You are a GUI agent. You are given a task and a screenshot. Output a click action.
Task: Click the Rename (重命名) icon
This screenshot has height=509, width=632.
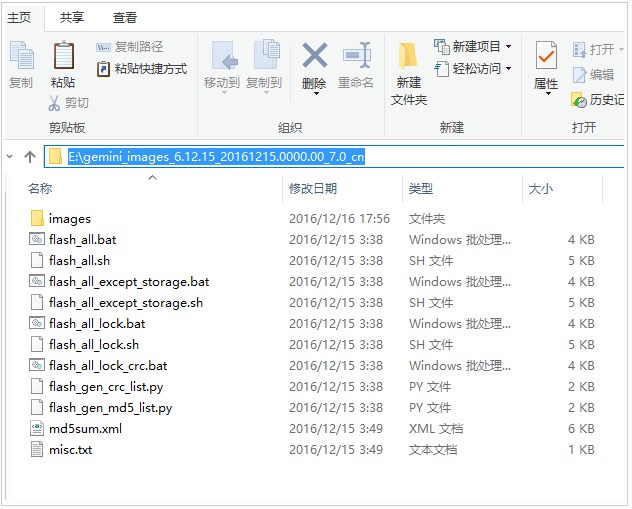(356, 56)
